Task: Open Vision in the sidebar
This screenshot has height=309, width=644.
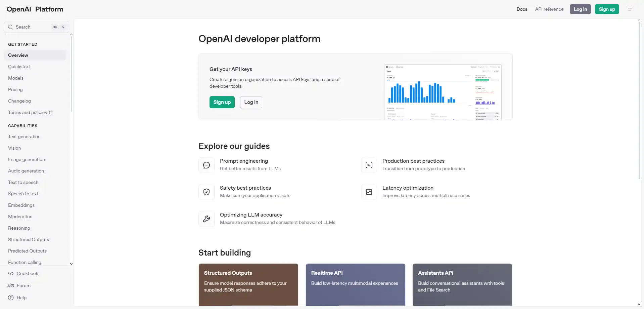Action: [x=14, y=148]
